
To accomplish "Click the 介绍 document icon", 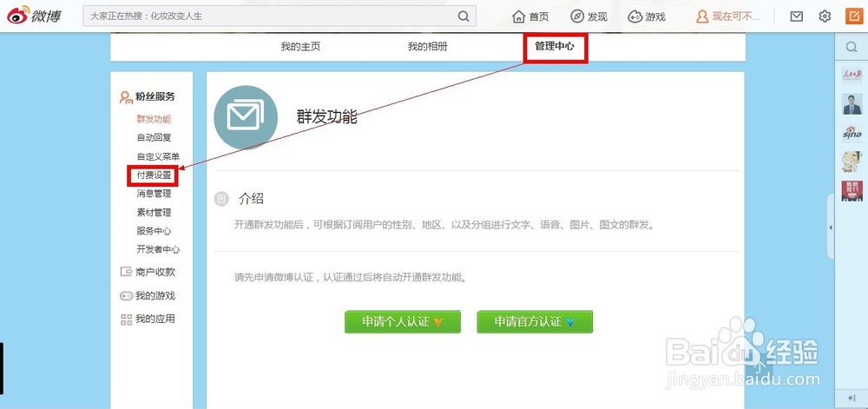I will click(x=221, y=199).
